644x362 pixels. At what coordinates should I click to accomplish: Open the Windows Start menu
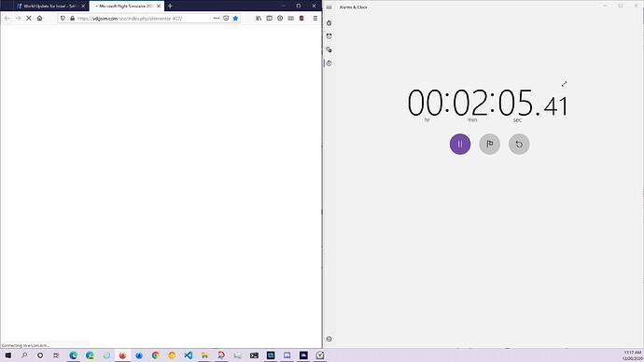tap(7, 355)
